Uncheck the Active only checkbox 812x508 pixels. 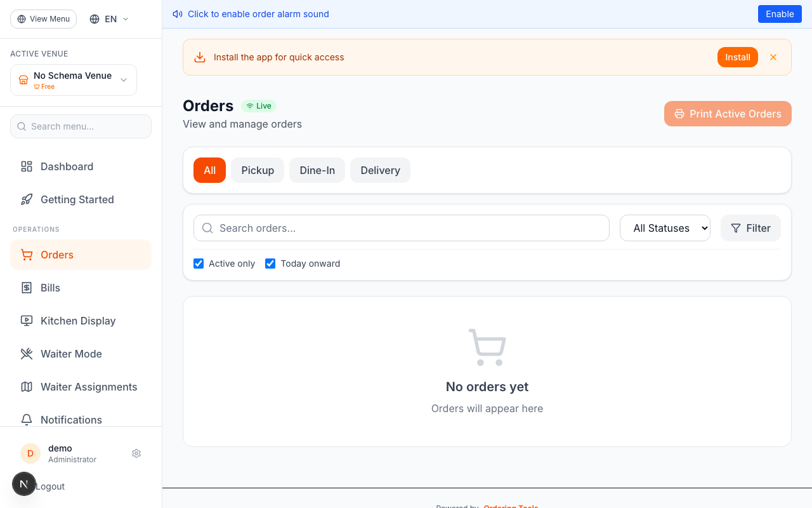(199, 264)
